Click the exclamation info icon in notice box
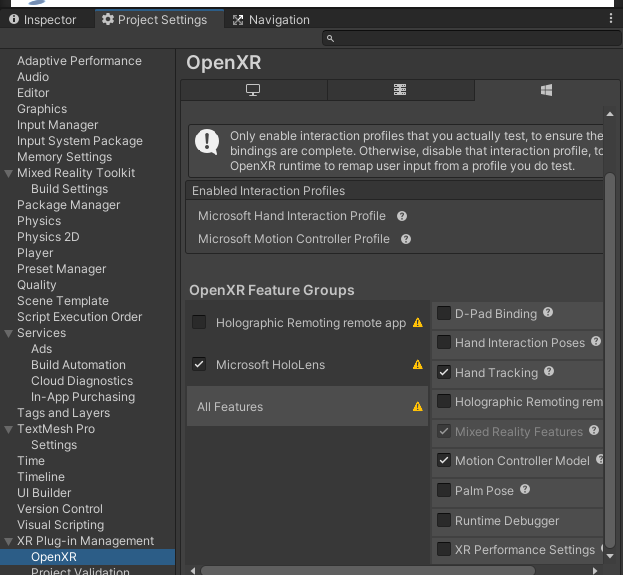The width and height of the screenshot is (623, 575). pos(207,142)
